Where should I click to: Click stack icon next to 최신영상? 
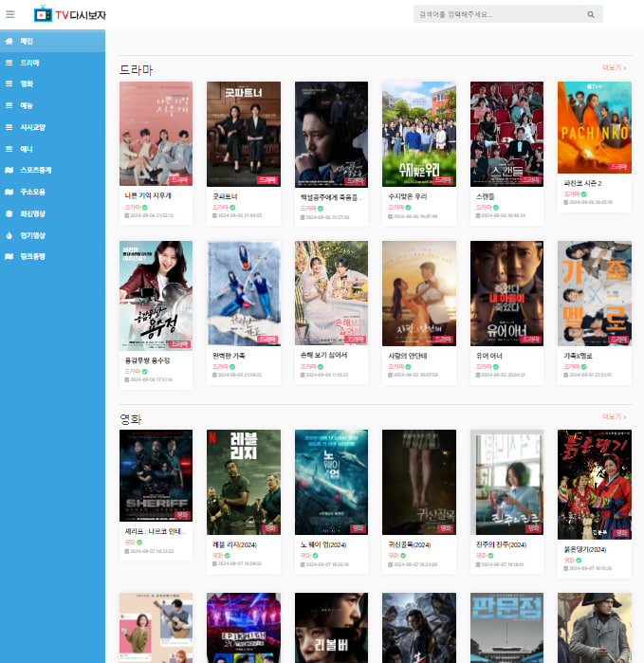[9, 213]
